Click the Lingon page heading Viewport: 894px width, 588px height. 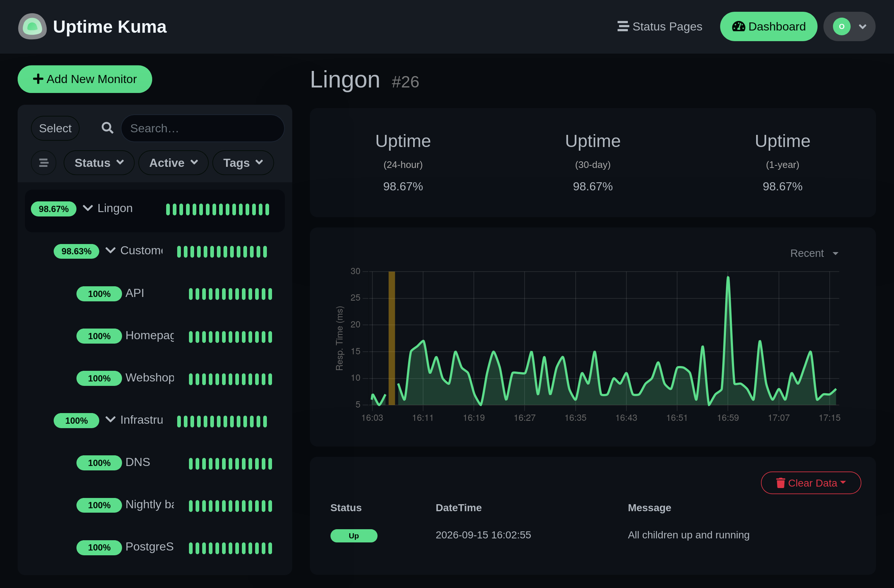[x=345, y=80]
